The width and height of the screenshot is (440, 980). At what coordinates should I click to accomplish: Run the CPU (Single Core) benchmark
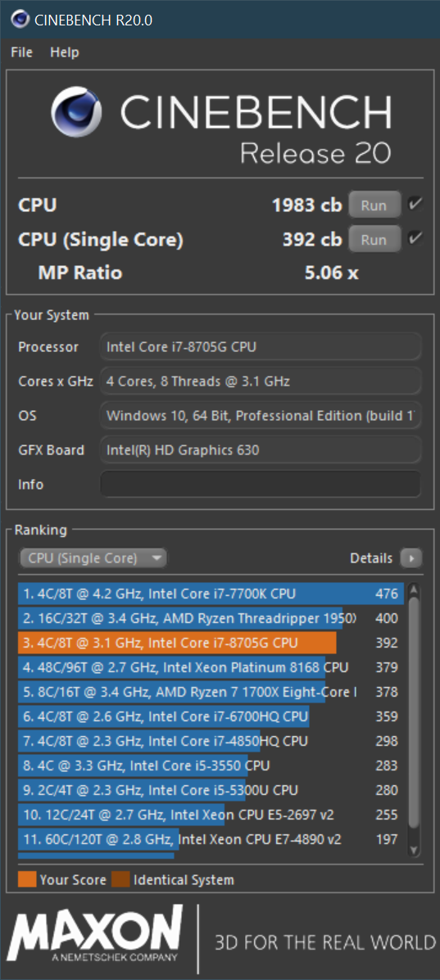tap(374, 239)
